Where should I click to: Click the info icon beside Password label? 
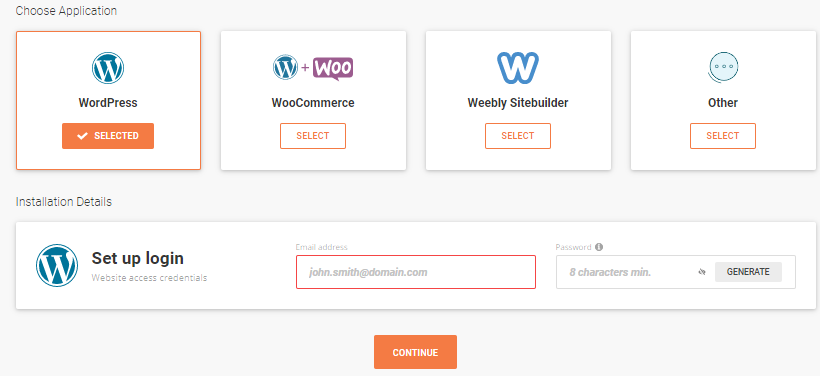[599, 247]
